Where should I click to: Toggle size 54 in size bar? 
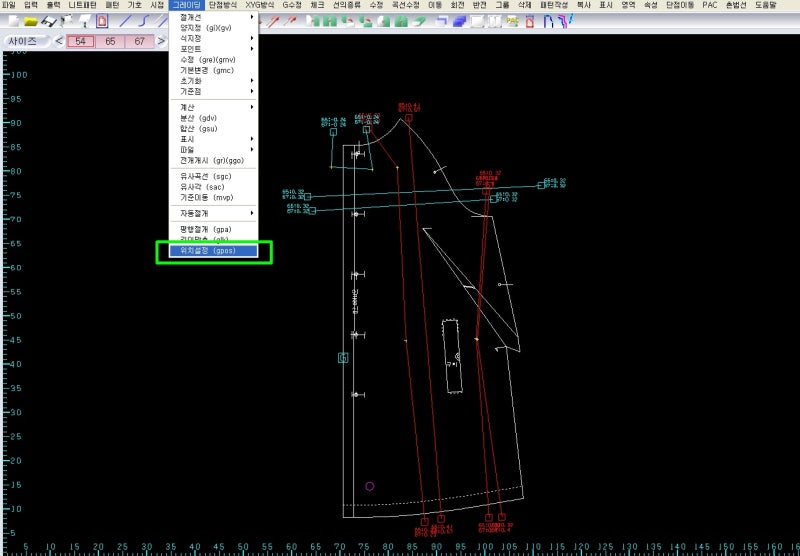pyautogui.click(x=80, y=41)
